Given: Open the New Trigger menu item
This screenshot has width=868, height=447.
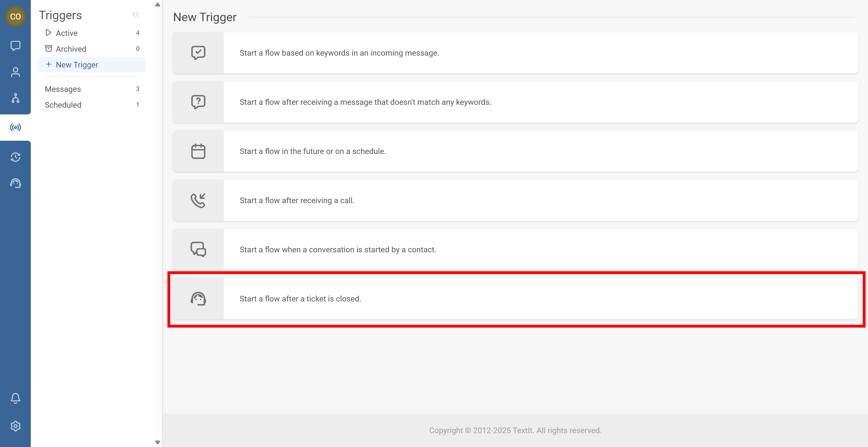Looking at the screenshot, I should coord(77,65).
